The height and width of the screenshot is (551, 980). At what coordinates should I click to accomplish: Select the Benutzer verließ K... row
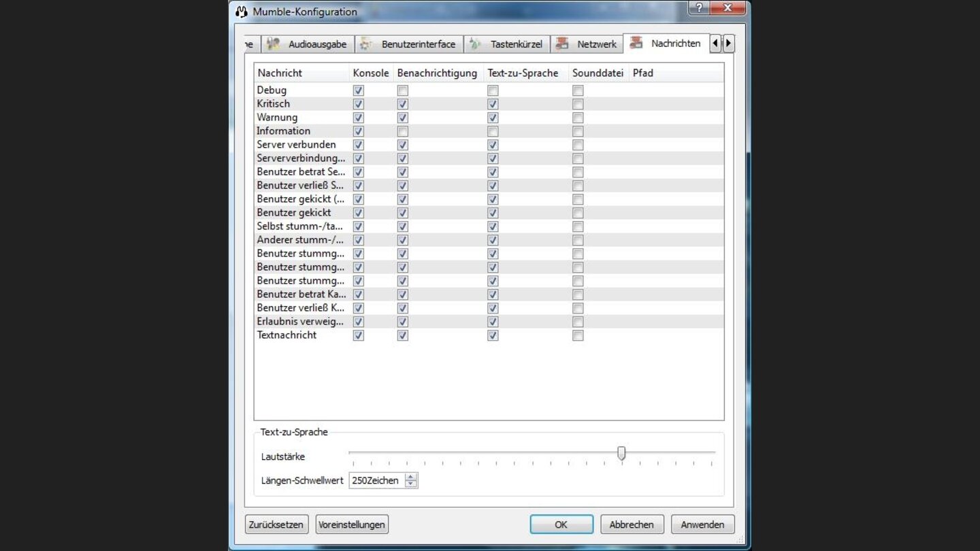[489, 308]
